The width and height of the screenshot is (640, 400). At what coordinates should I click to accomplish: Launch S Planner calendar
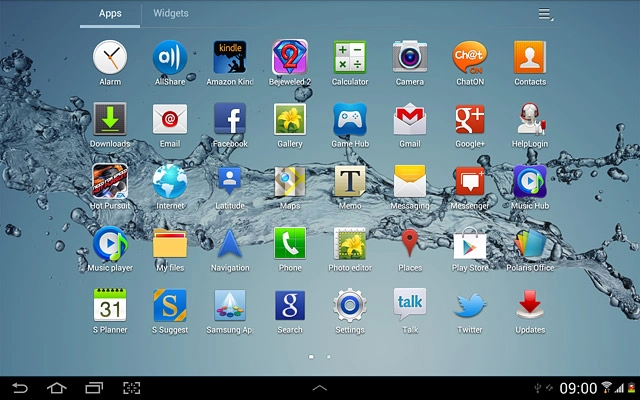click(110, 306)
